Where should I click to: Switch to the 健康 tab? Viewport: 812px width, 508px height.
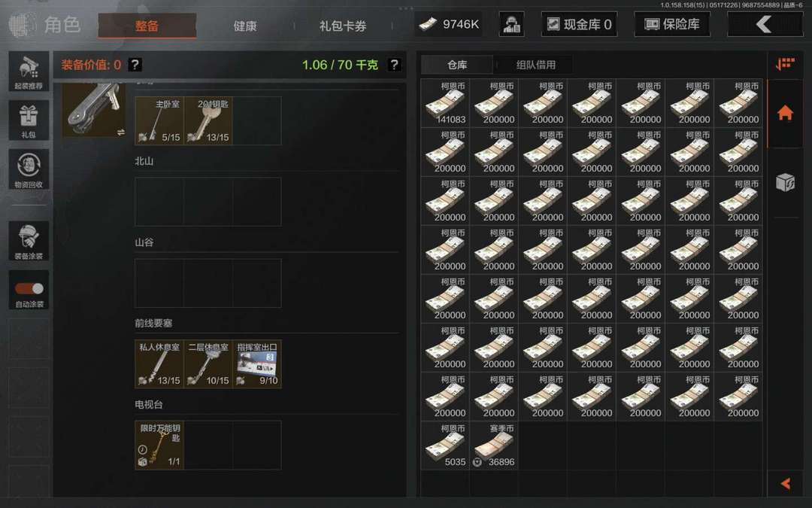click(x=245, y=26)
